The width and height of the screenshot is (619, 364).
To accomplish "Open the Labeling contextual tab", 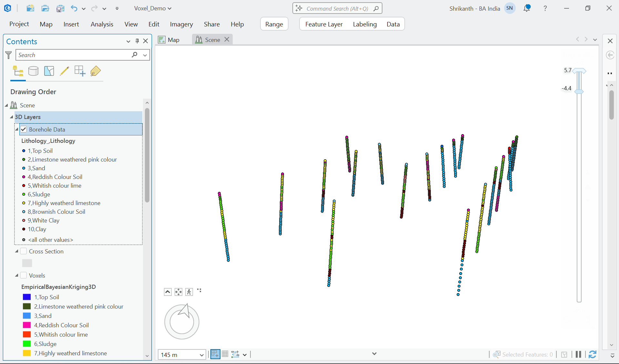I will coord(365,24).
